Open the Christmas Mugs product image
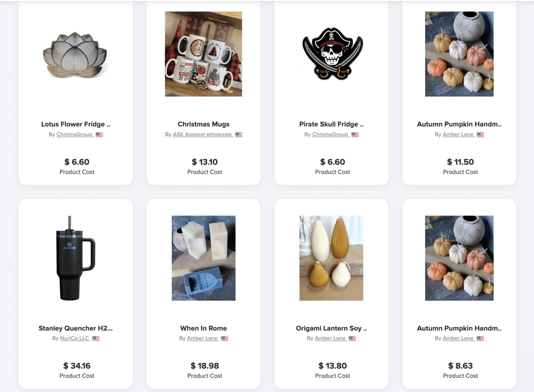 coord(203,54)
